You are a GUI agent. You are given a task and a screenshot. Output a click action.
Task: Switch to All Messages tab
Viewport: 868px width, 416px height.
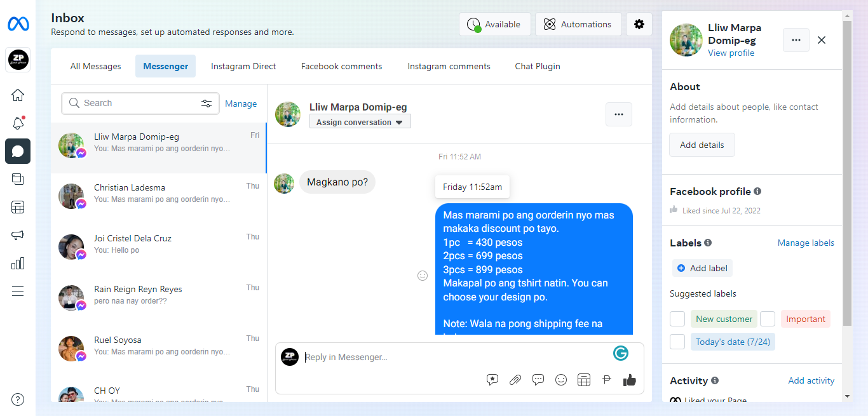95,66
